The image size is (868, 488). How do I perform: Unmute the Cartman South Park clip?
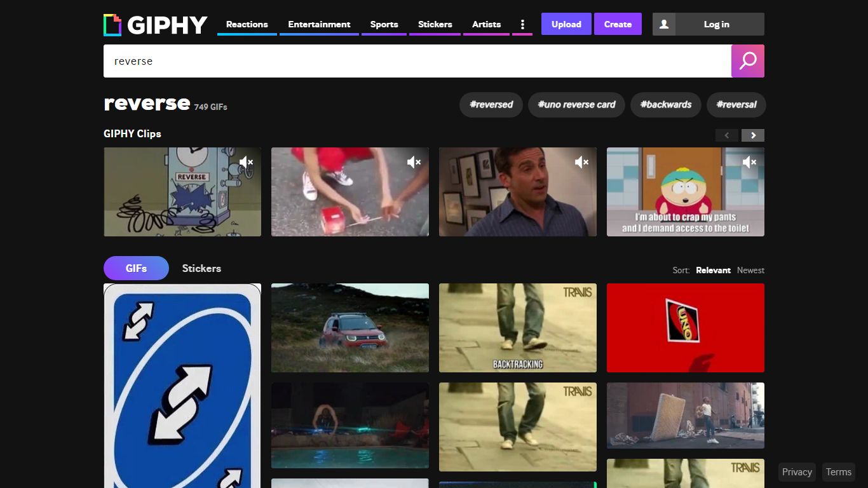[749, 162]
